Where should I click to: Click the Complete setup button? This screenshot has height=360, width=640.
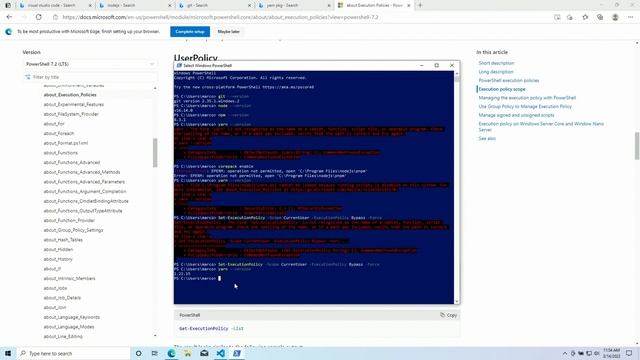point(190,31)
